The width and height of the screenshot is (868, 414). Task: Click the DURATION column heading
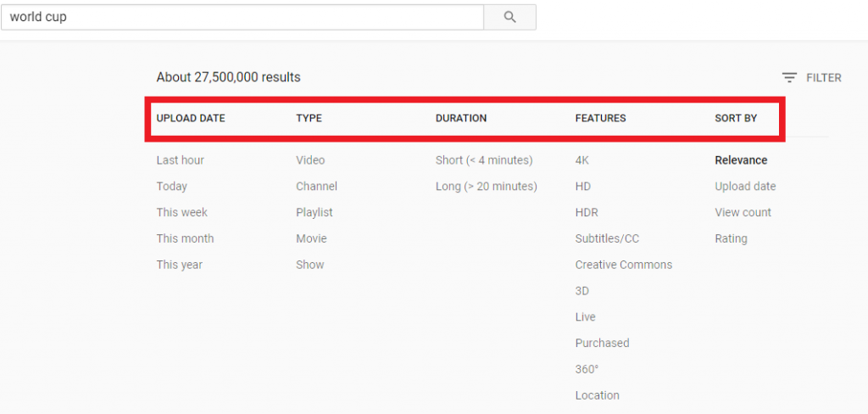coord(461,118)
